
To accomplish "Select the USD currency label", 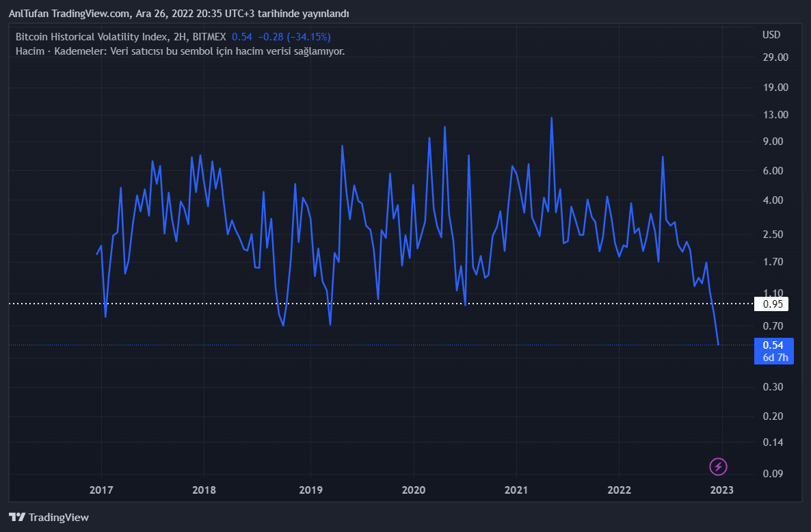I will point(771,35).
